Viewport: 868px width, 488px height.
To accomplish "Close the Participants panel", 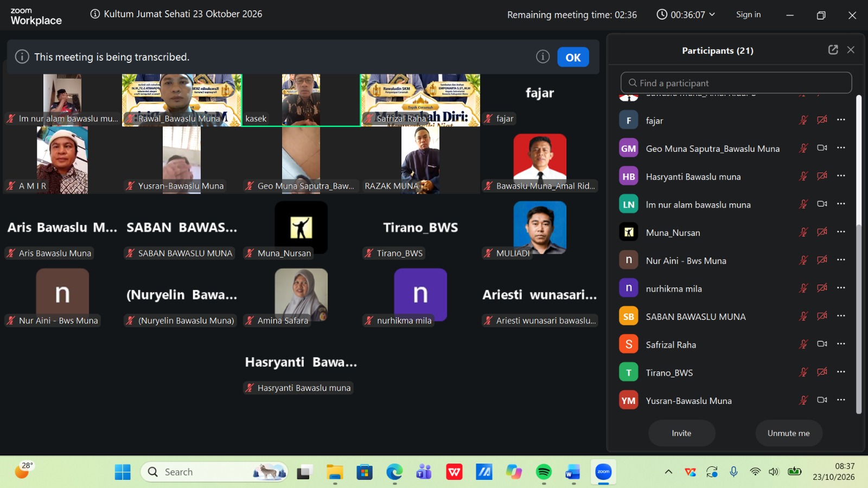I will [851, 50].
